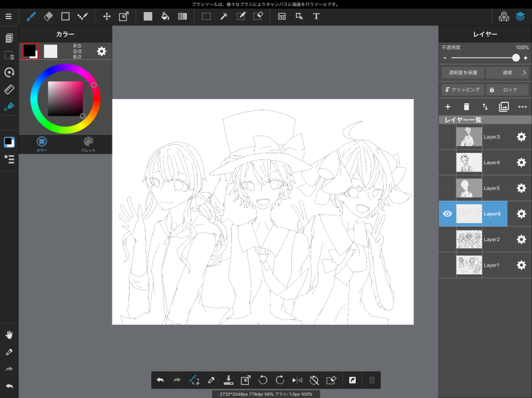The image size is (532, 398).
Task: Toggle the color panel sidebar icon
Action: 9,142
